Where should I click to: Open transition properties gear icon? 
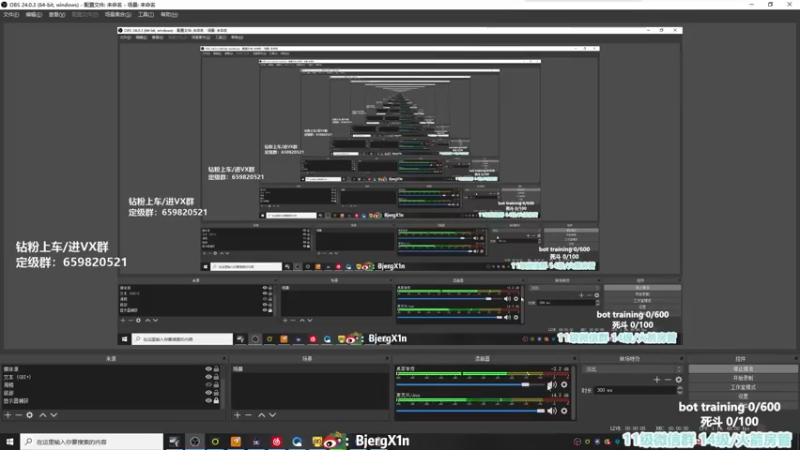[x=679, y=380]
